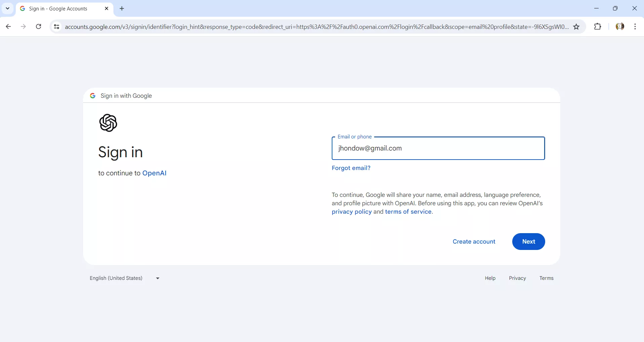Open Google's Privacy page from the footer
Image resolution: width=644 pixels, height=342 pixels.
pos(517,278)
